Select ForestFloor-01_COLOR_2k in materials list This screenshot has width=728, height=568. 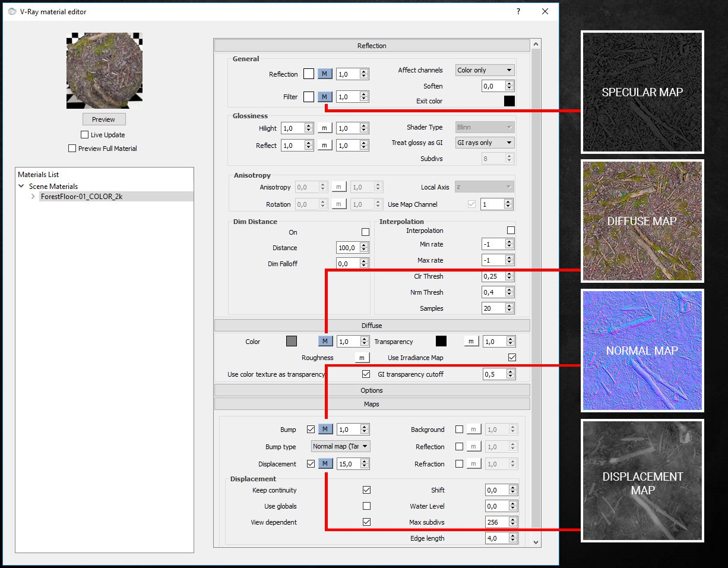81,196
